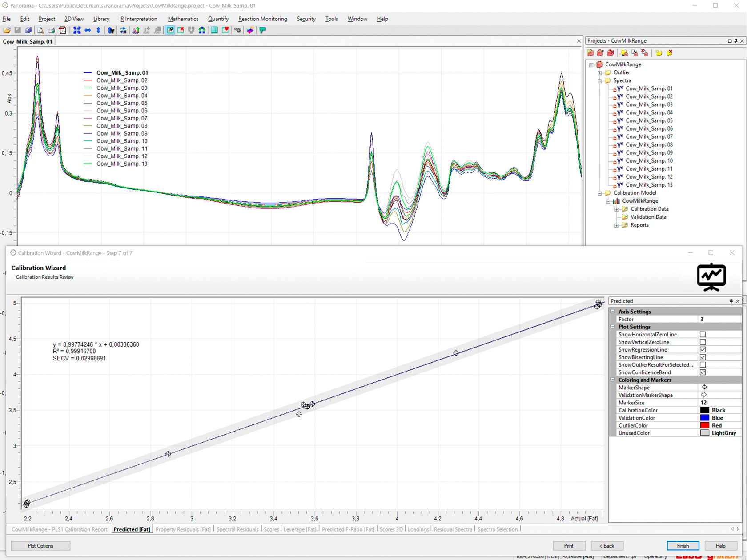Switch to the Property Residuals [Fat] tab

coord(183,529)
